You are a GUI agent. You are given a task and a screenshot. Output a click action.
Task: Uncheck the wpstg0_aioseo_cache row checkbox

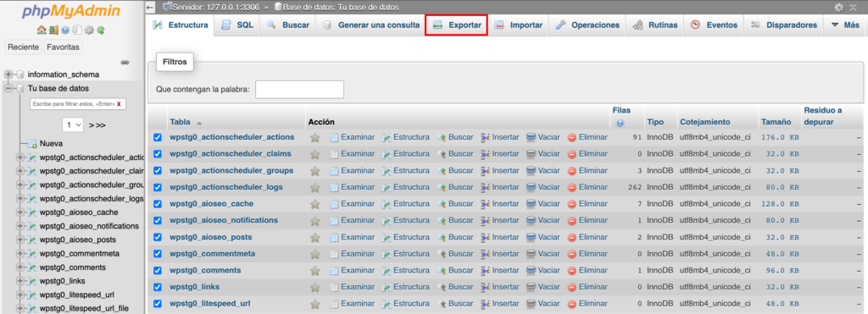tap(157, 204)
